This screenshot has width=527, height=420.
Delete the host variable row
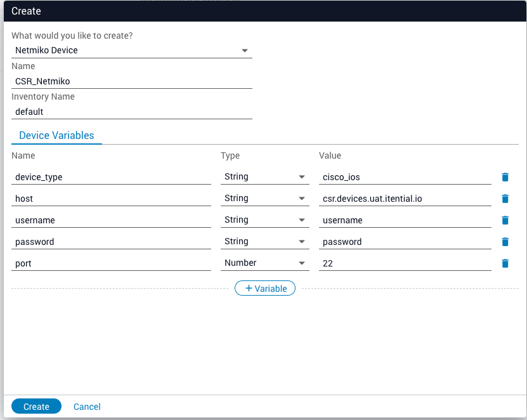505,199
